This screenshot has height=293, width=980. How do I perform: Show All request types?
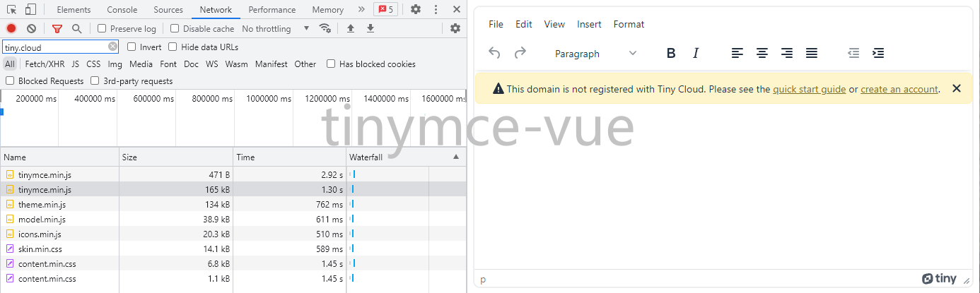click(9, 64)
